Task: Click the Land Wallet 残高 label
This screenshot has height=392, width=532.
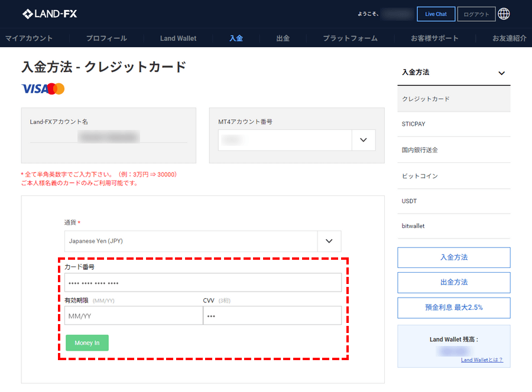Action: [x=453, y=339]
